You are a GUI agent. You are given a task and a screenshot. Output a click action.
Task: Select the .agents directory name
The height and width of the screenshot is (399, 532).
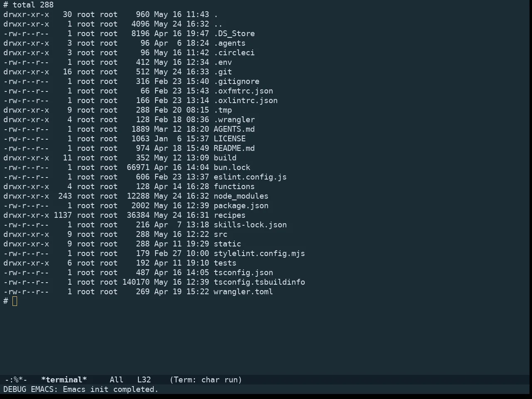[x=229, y=43]
